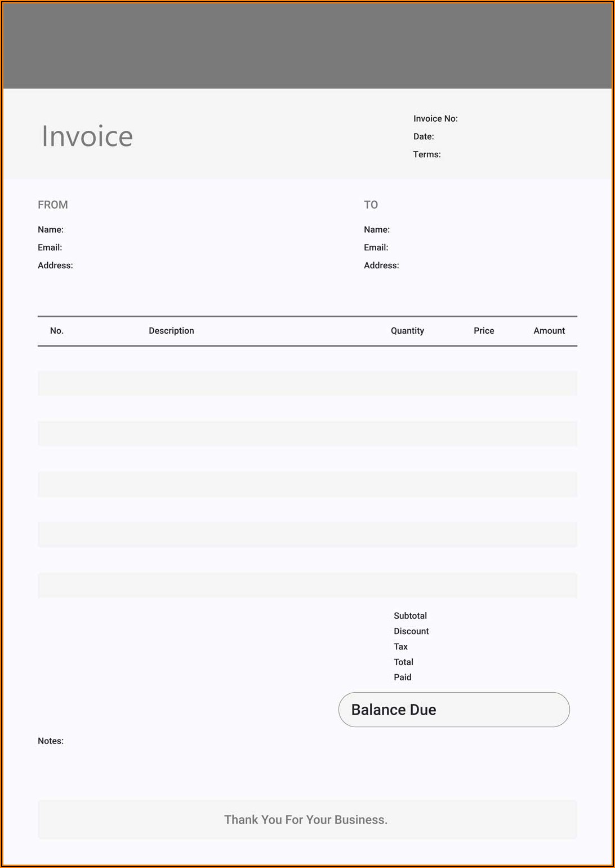Click the Name: field under TO
The image size is (615, 868).
[376, 229]
